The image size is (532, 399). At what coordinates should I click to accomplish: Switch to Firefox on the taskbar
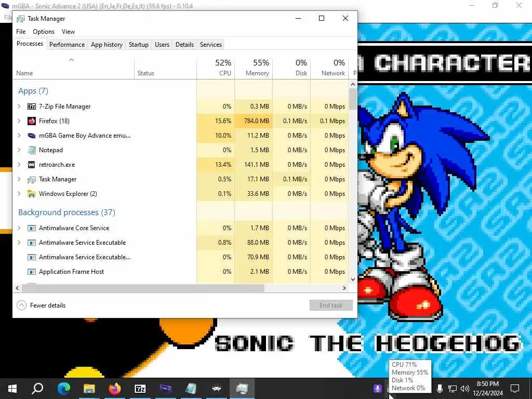point(114,389)
